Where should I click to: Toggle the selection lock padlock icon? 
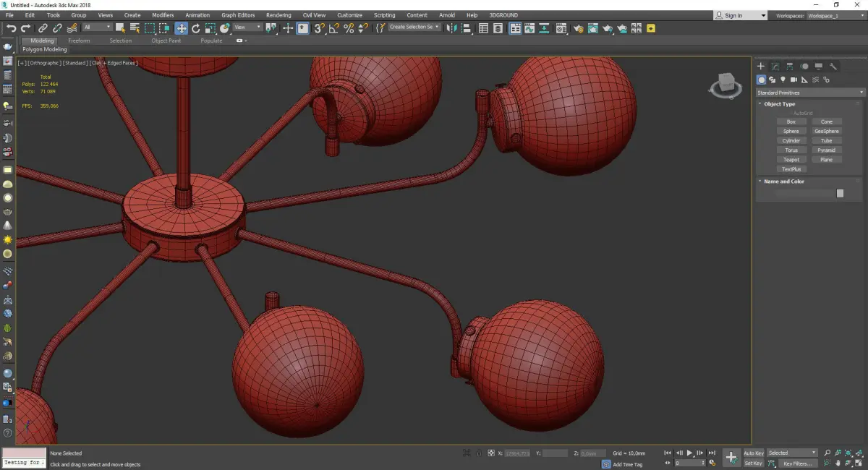[478, 453]
